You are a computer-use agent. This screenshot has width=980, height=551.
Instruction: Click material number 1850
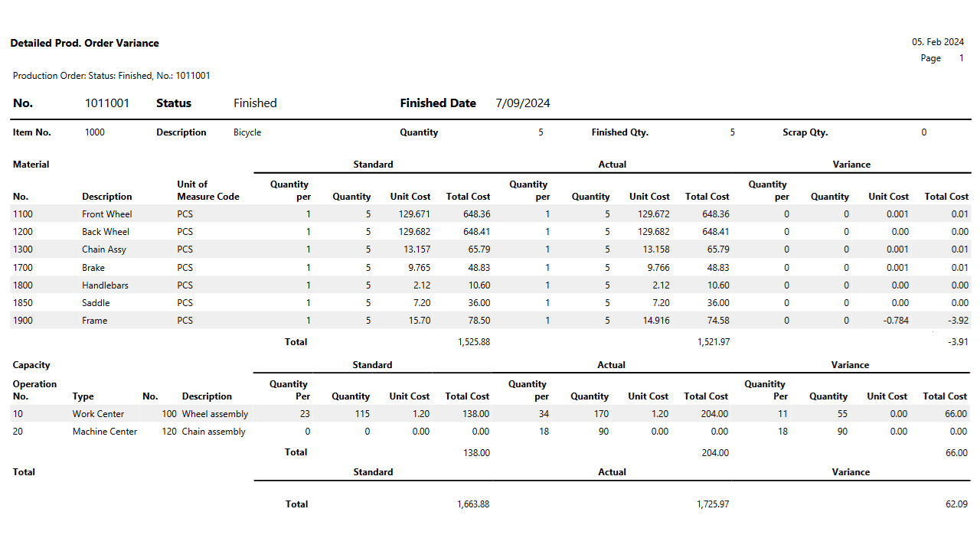point(23,303)
